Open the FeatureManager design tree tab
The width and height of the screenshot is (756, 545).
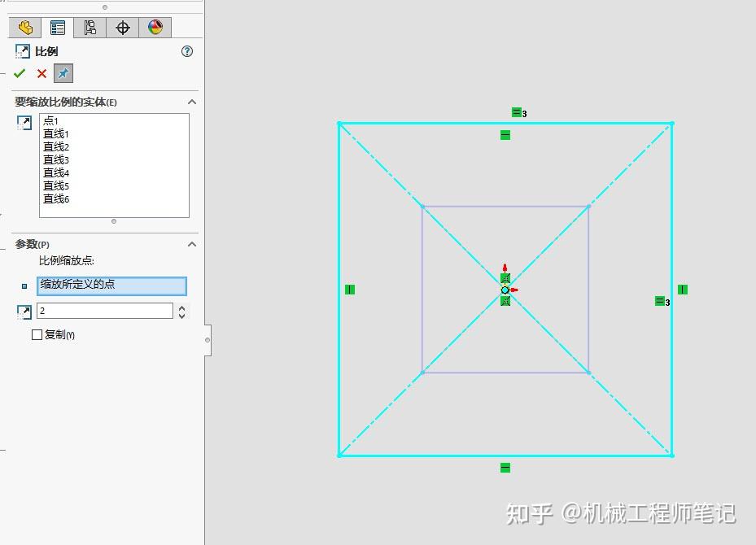click(x=25, y=28)
